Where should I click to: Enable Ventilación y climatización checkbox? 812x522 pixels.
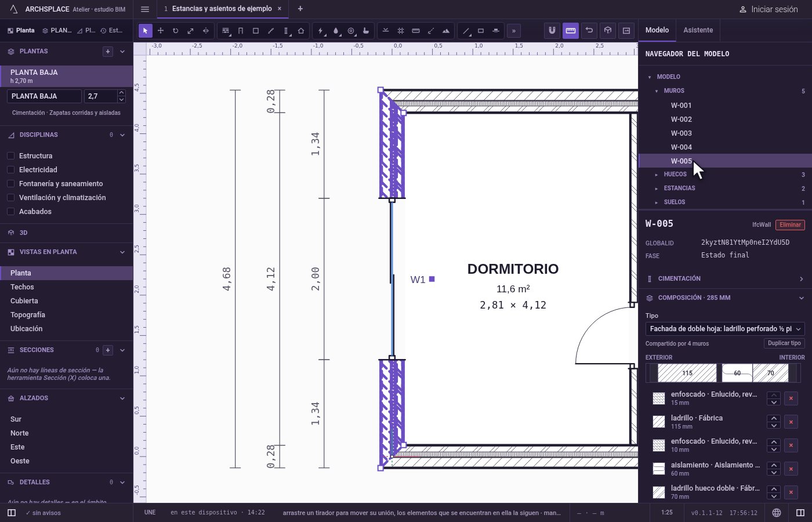(x=10, y=198)
